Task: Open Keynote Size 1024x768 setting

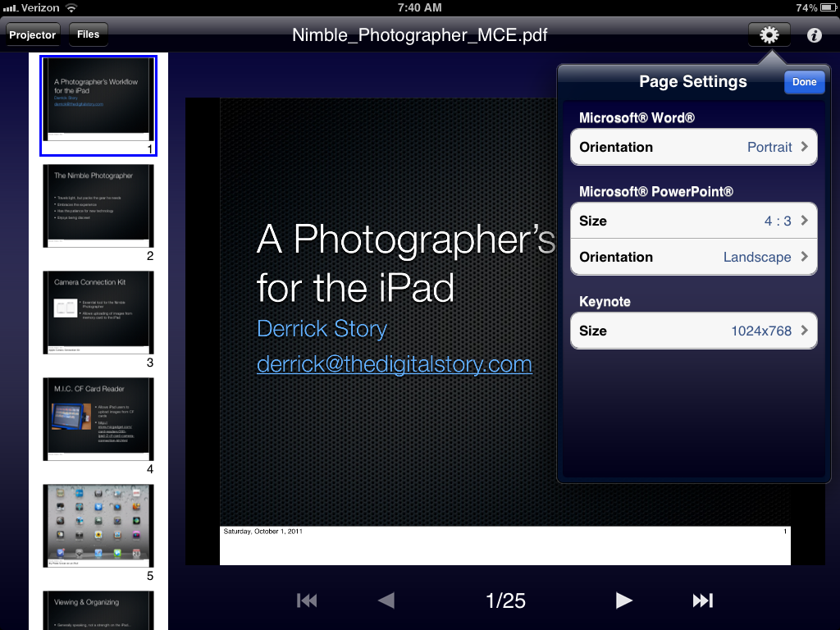Action: pos(693,331)
